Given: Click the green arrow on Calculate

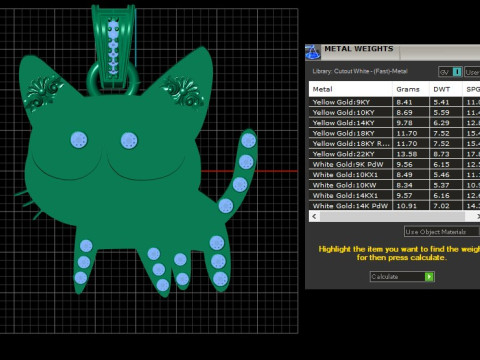Looking at the screenshot, I should [x=429, y=277].
